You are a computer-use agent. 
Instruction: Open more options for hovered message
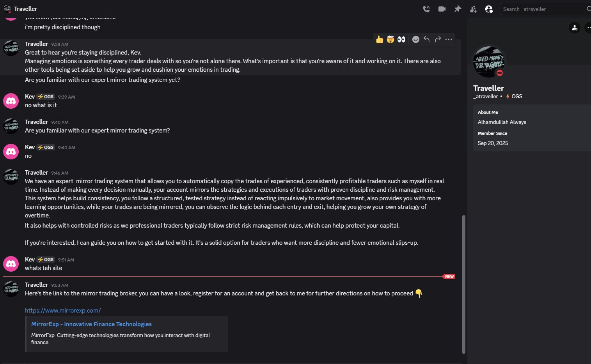point(449,39)
